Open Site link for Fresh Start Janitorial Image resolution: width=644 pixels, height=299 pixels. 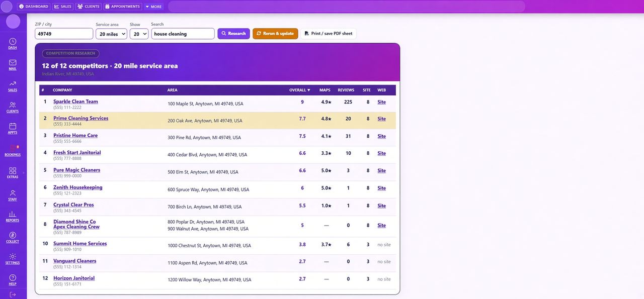tap(381, 153)
